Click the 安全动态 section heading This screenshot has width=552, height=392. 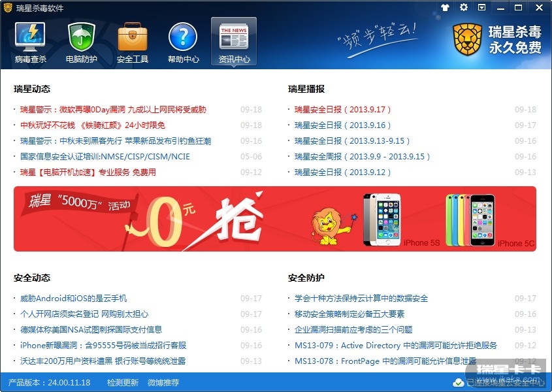click(32, 278)
